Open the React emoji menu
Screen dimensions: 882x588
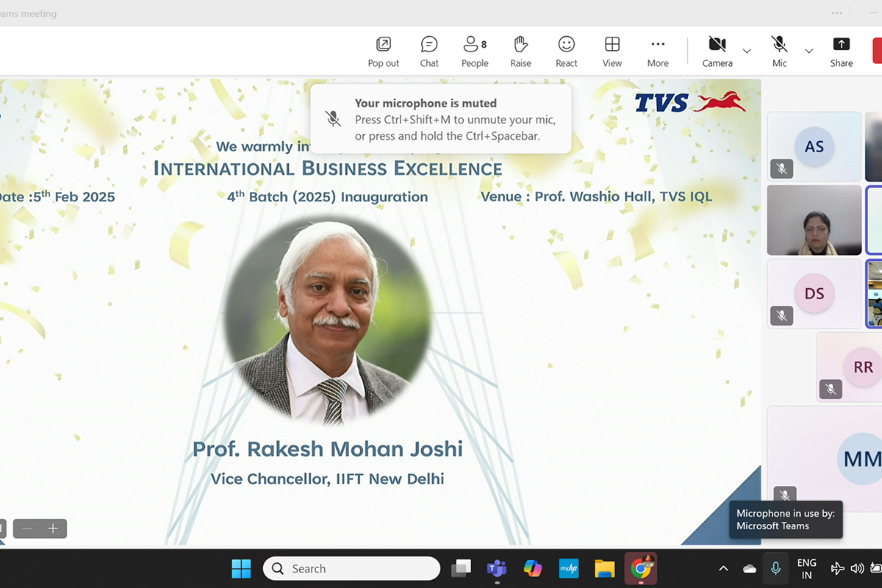[x=566, y=51]
